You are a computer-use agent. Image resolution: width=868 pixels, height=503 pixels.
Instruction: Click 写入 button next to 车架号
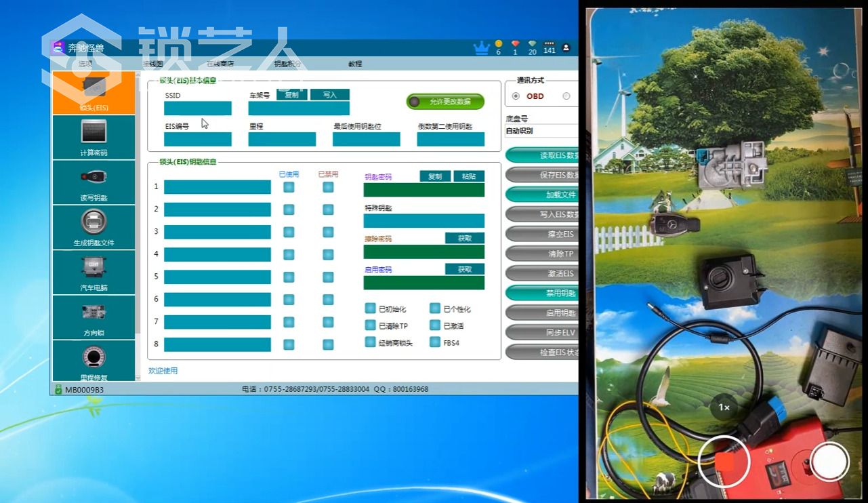pyautogui.click(x=330, y=95)
